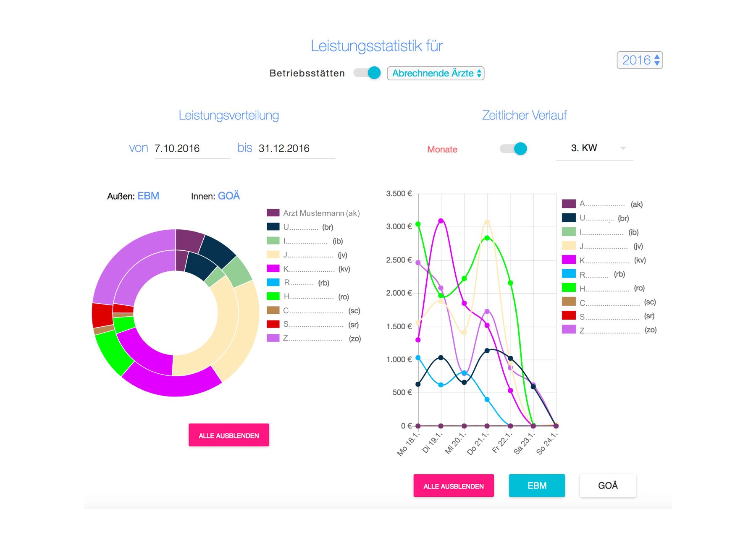
Task: Click the light green (ib) swatch in donut legend
Action: [273, 241]
